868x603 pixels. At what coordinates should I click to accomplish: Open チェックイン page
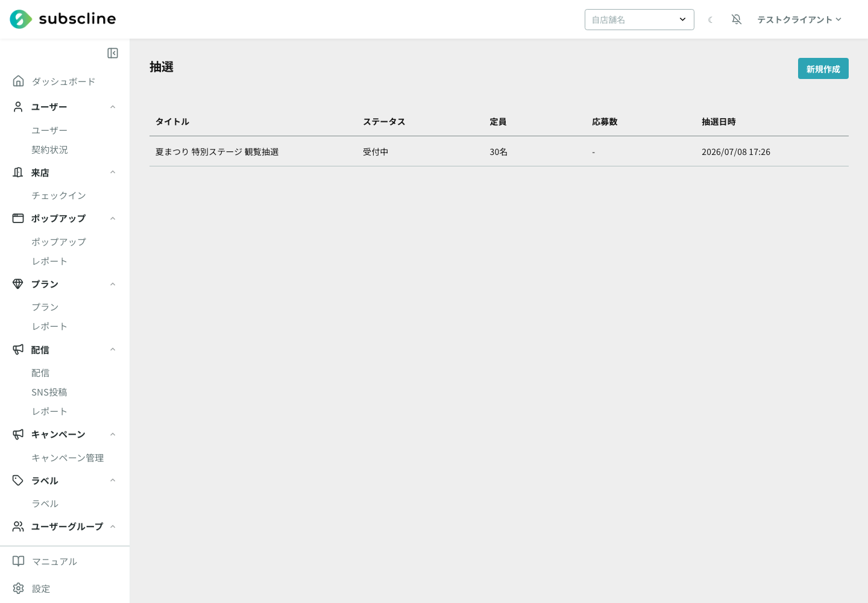click(x=58, y=195)
